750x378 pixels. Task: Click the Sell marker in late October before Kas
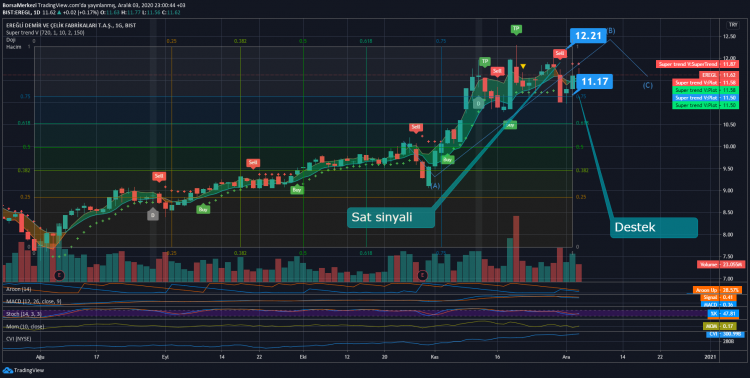[x=416, y=128]
